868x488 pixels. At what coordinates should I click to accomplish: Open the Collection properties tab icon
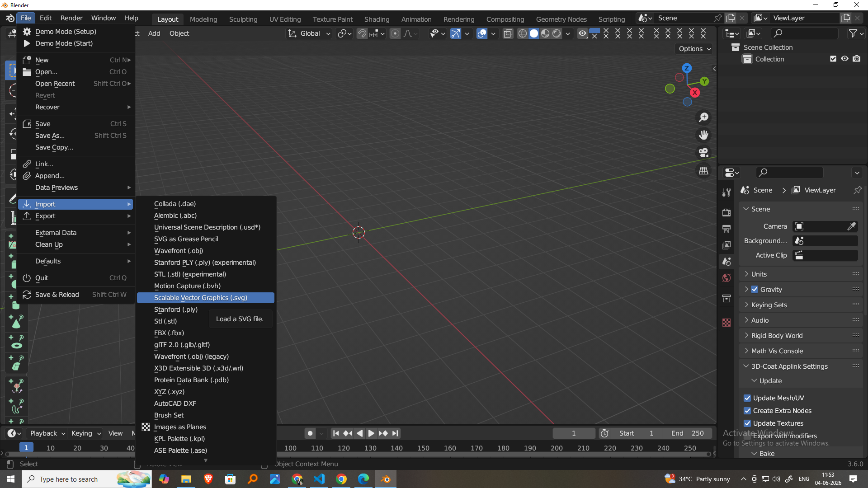pos(726,298)
